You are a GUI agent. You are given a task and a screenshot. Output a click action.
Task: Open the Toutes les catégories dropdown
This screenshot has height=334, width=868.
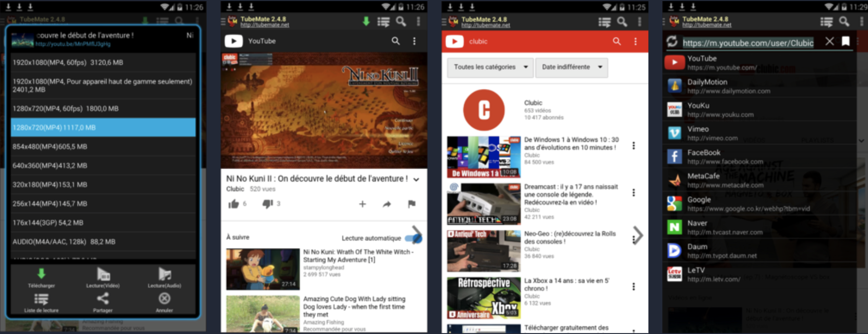click(490, 67)
